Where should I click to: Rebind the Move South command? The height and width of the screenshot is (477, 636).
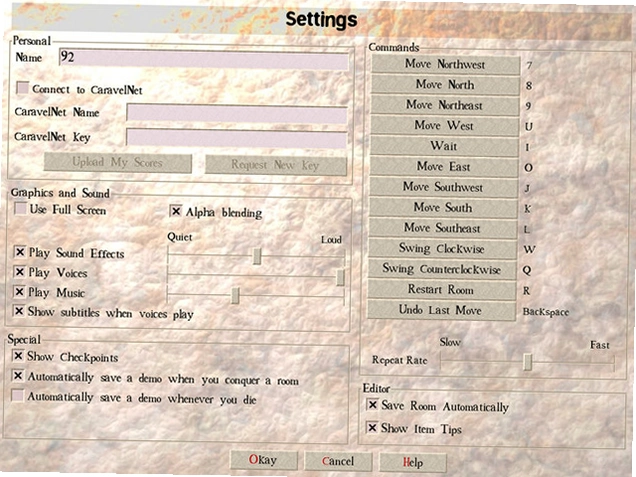click(443, 208)
